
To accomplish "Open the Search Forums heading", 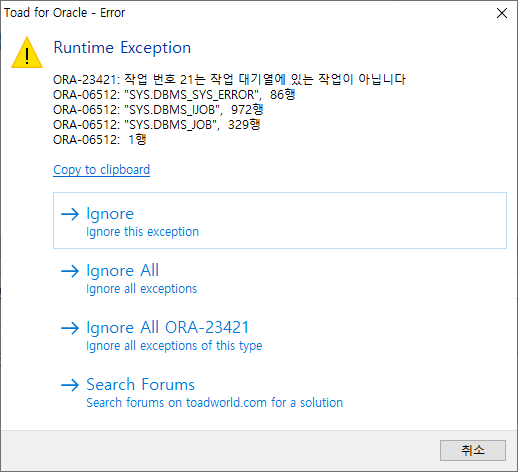I will [x=140, y=384].
